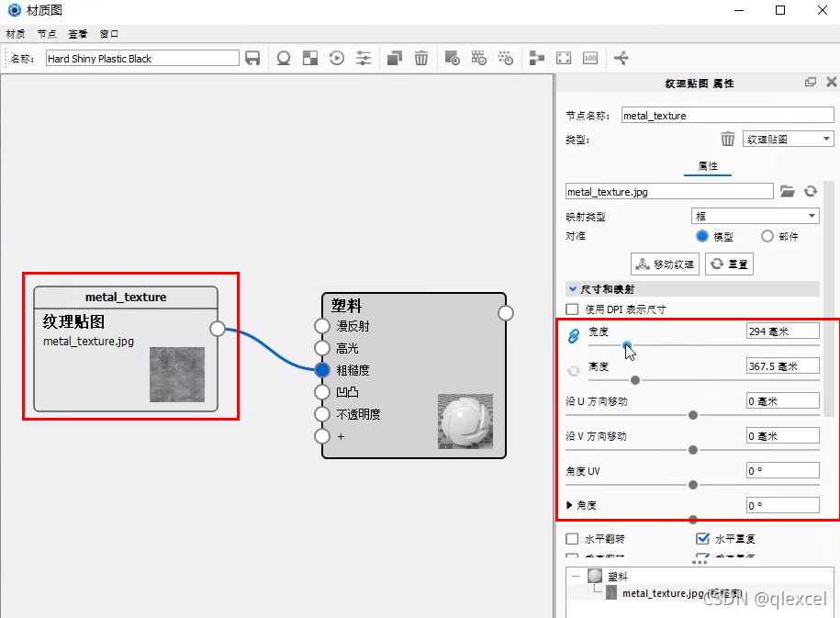The image size is (840, 618).
Task: Click the square-with-dot node icon
Action: point(453,58)
